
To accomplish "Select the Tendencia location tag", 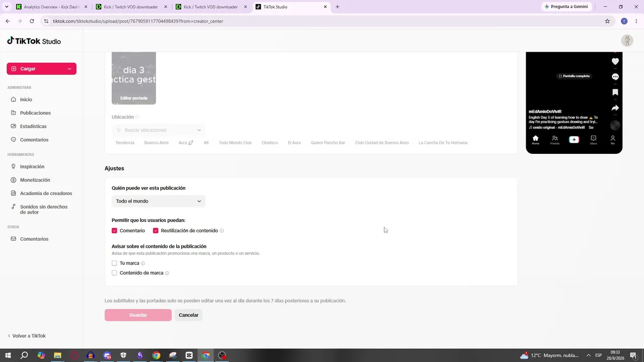I will tap(125, 143).
